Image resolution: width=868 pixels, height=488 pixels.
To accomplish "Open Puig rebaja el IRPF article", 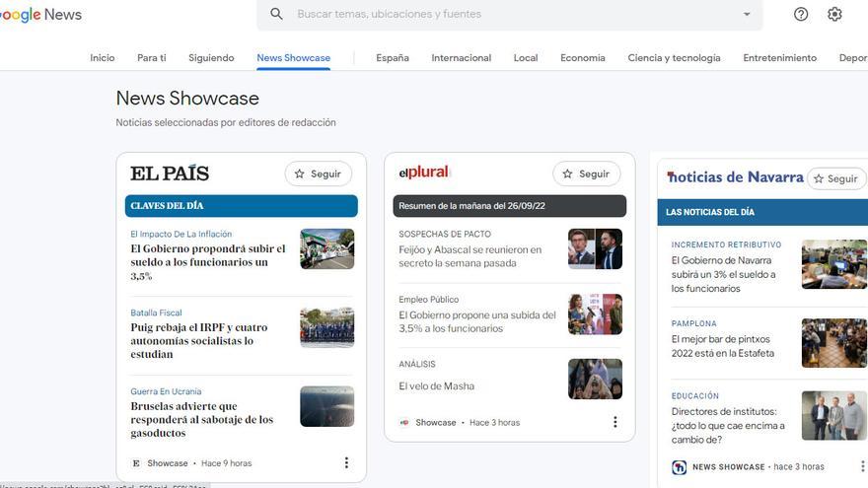I will pyautogui.click(x=199, y=341).
